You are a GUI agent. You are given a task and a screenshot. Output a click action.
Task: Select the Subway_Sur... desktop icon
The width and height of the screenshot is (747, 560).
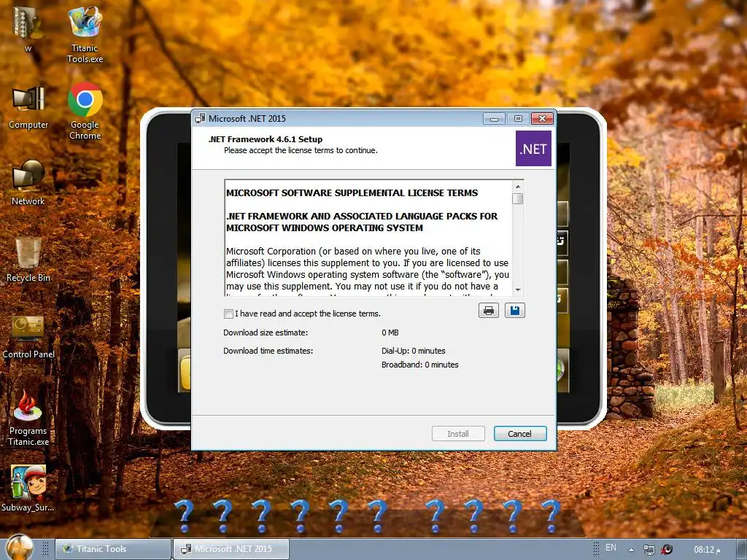coord(28,489)
